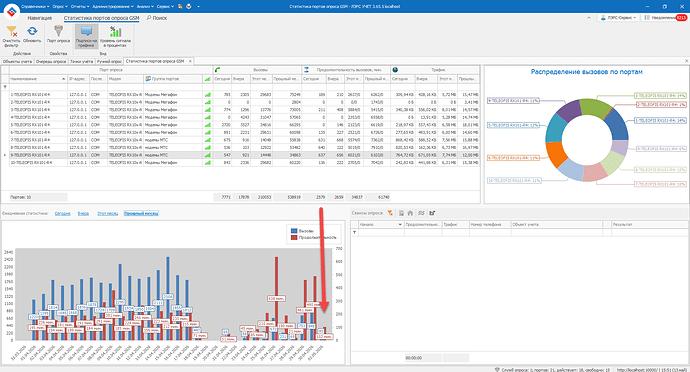Click sessions table filter row icon
The width and height of the screenshot is (690, 372).
pos(354,232)
